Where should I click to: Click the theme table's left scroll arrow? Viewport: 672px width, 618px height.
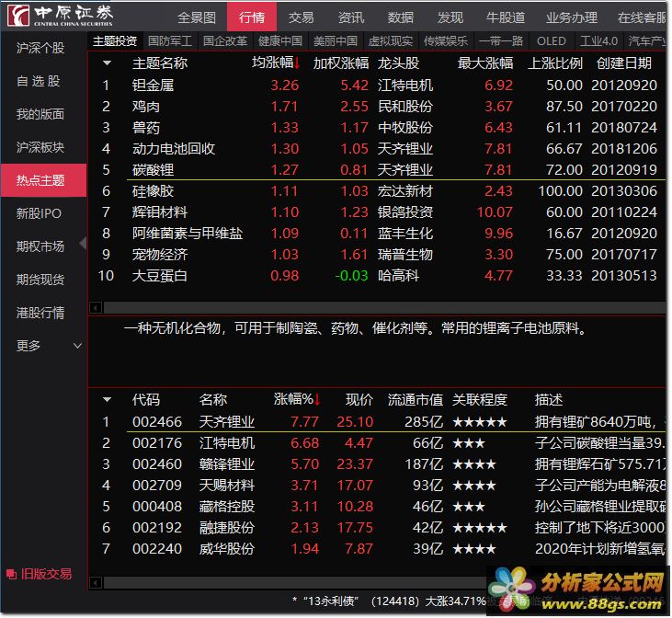pos(96,307)
